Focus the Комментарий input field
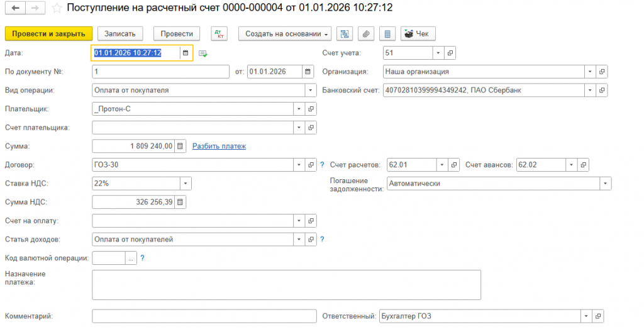The height and width of the screenshot is (329, 644). point(204,316)
